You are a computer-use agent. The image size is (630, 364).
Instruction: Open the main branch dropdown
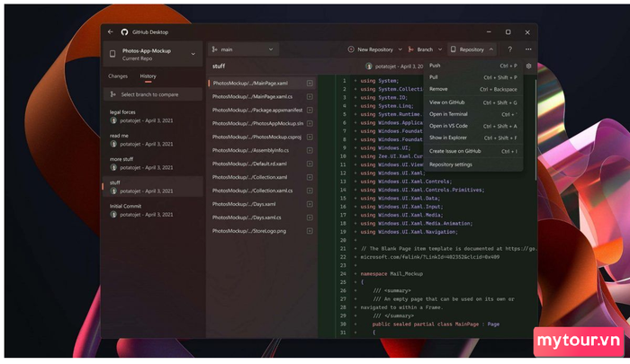tap(244, 49)
